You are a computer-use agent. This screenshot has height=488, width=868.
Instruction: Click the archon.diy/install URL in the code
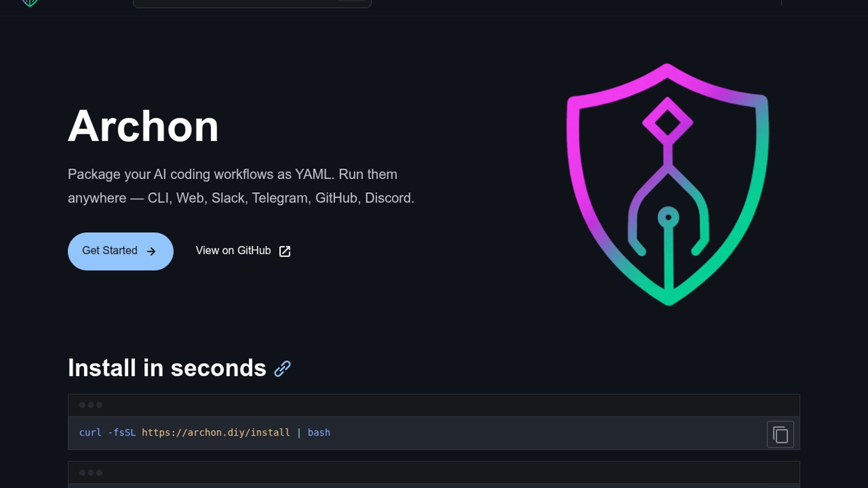pos(216,432)
